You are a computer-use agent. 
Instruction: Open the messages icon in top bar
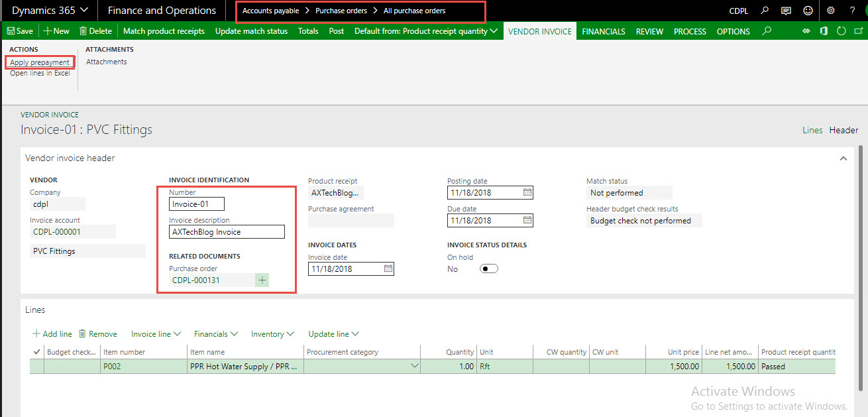[786, 11]
